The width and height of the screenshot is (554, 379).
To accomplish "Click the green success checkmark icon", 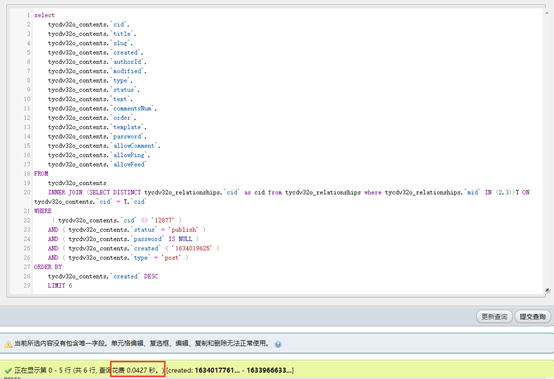I will pos(8,370).
